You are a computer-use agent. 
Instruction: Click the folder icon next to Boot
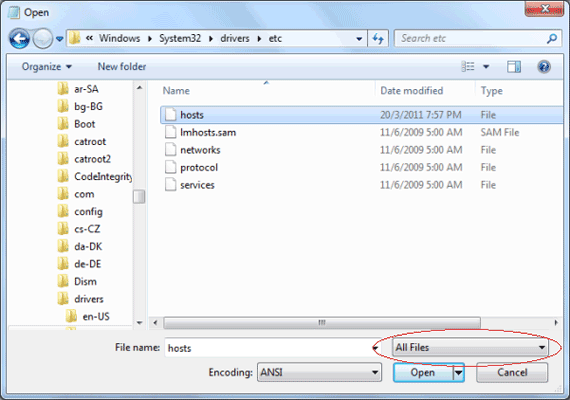pos(63,124)
